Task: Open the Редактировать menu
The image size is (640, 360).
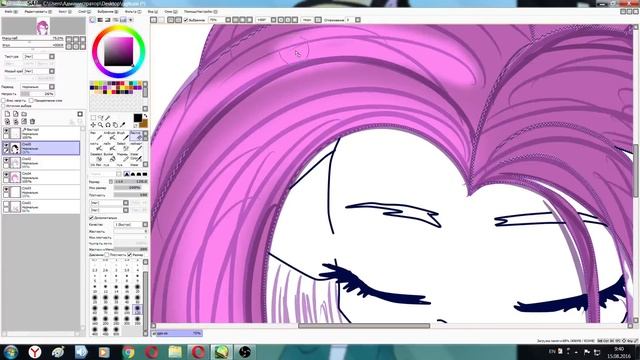Action: [x=38, y=12]
